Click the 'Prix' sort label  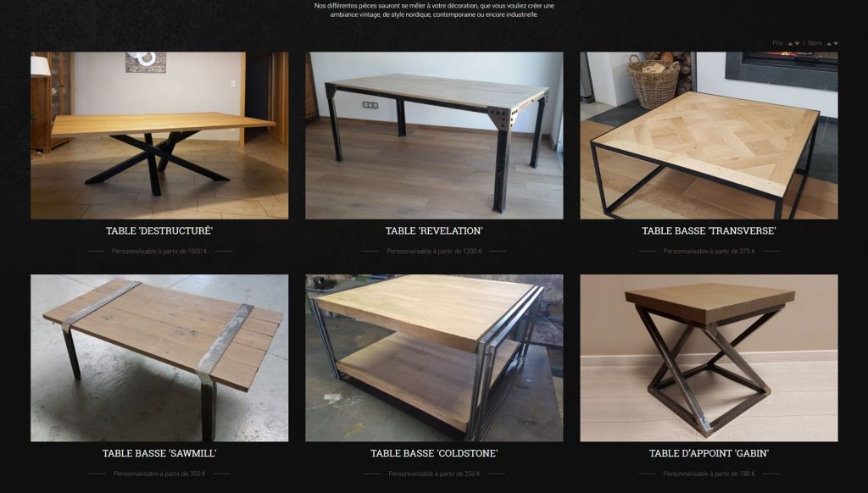click(778, 43)
